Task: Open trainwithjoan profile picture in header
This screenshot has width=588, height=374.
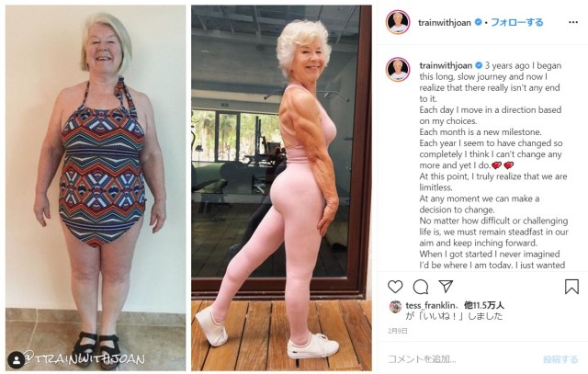Action: tap(398, 22)
